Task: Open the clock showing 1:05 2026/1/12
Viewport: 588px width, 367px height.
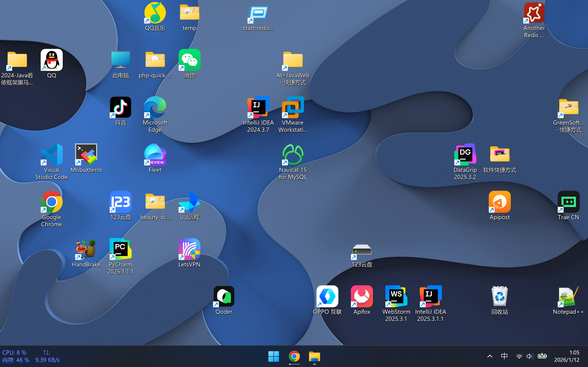Action: click(x=567, y=356)
